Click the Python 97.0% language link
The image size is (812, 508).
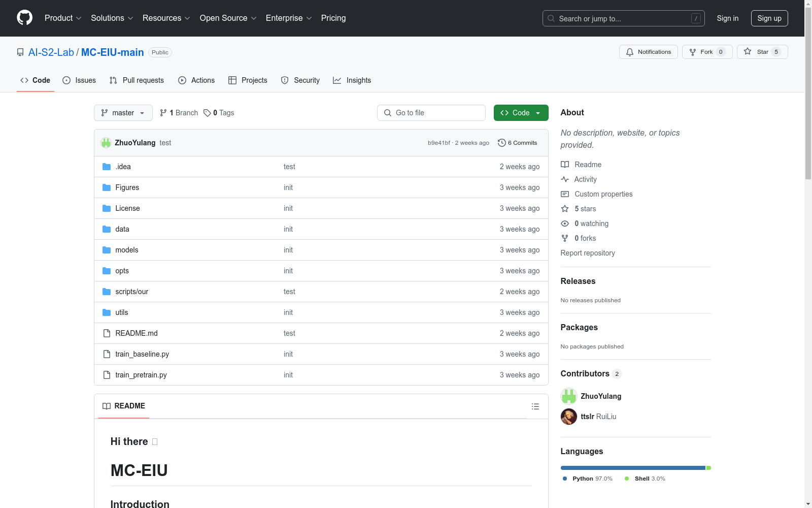(x=588, y=479)
